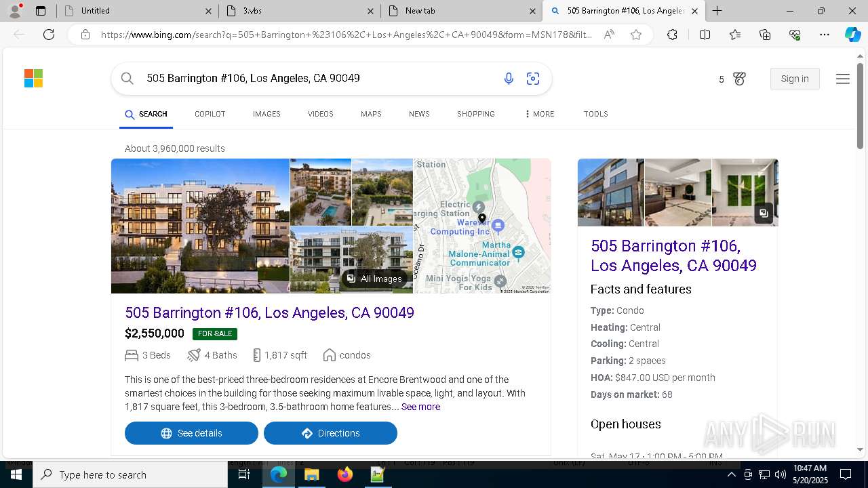Image resolution: width=868 pixels, height=488 pixels.
Task: Open File Explorer from taskbar
Action: (311, 474)
